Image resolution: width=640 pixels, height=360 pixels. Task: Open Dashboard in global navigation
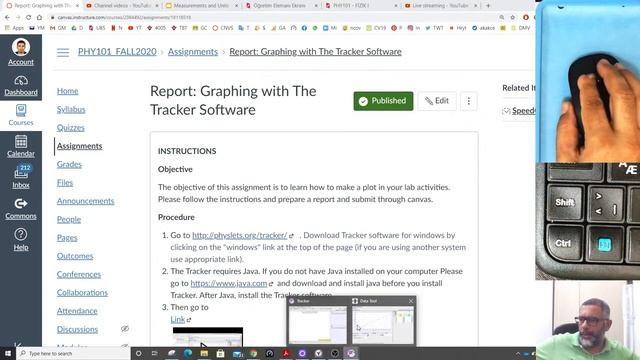pyautogui.click(x=21, y=85)
